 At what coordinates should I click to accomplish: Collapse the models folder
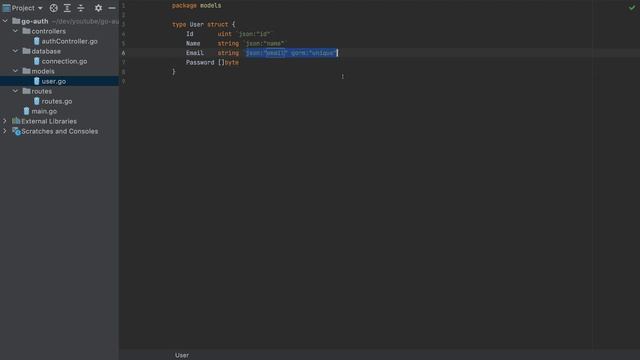(x=15, y=71)
